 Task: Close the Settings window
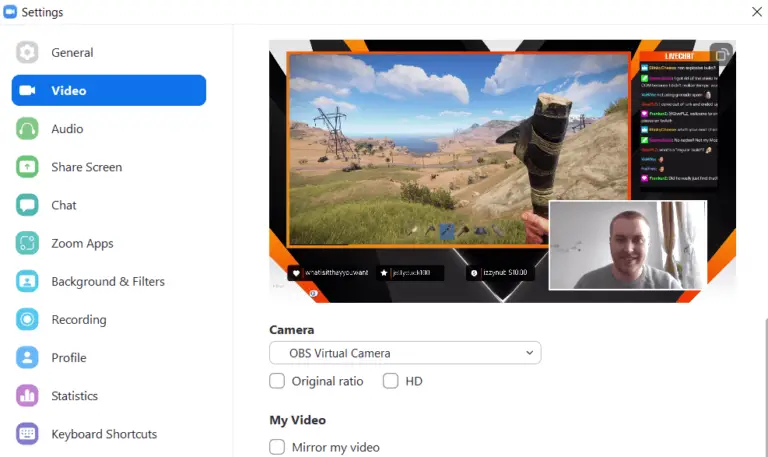pos(757,12)
